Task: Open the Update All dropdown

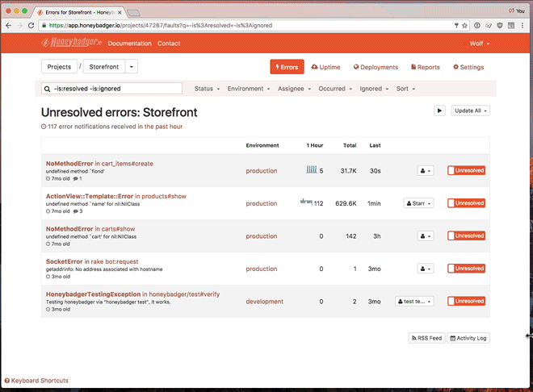Action: pos(471,111)
